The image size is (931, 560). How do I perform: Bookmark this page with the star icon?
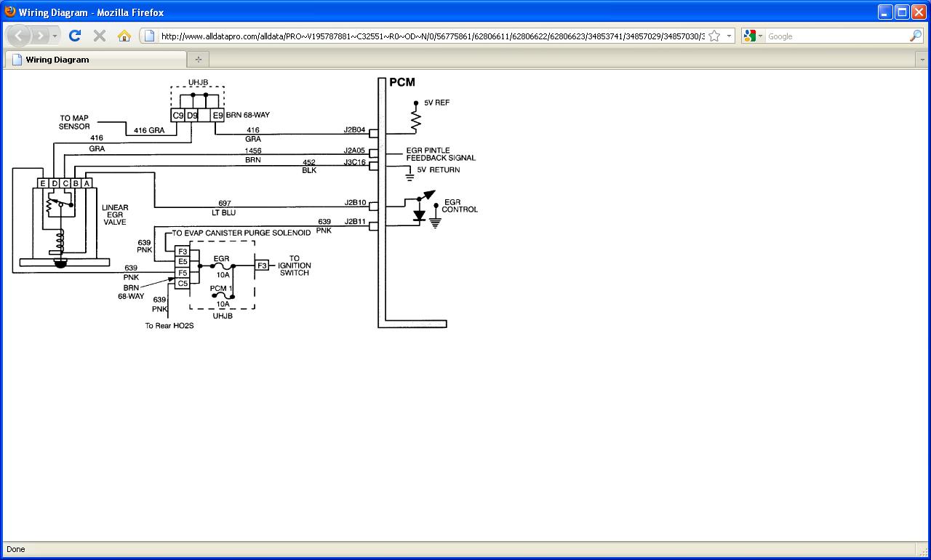click(714, 36)
